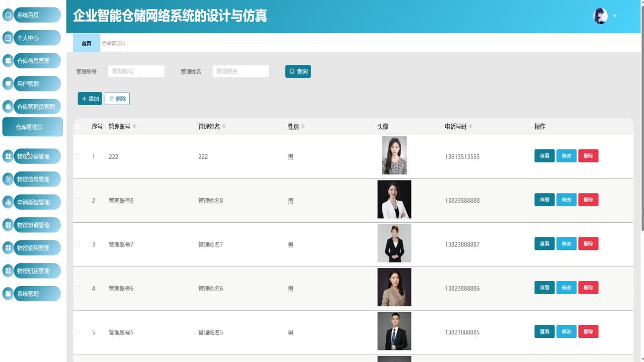Click the 物资领用管理 grid icon
Screen dimensions: 644x362
(x=8, y=248)
